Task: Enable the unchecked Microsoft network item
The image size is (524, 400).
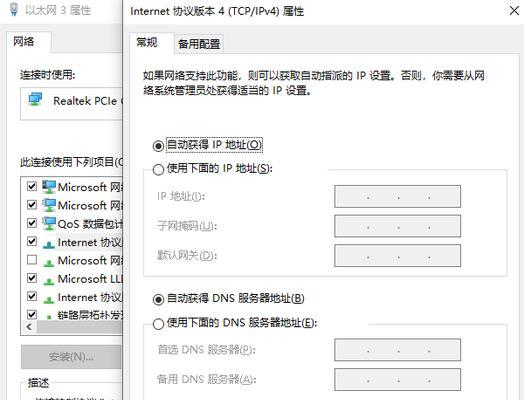Action: coord(32,259)
